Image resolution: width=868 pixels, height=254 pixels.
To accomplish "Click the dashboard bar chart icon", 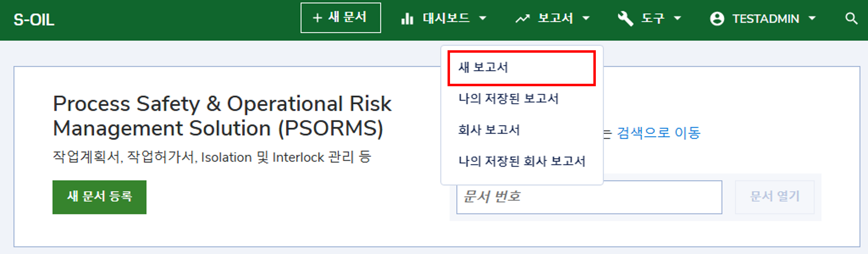I will (407, 18).
